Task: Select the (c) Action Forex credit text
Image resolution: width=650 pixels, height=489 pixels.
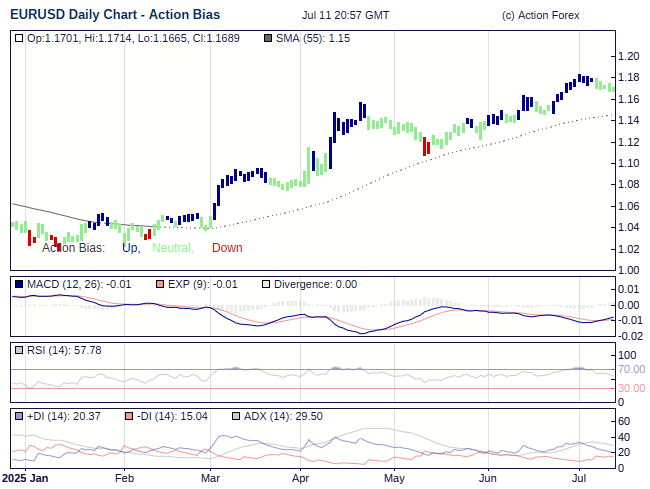Action: (x=540, y=15)
